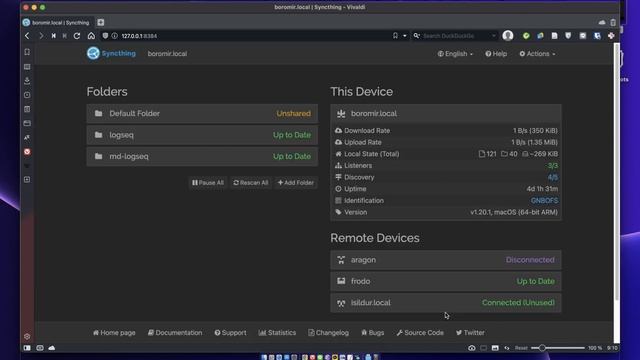Click the green check extension icon
Screen dimensions: 640x360
526,36
